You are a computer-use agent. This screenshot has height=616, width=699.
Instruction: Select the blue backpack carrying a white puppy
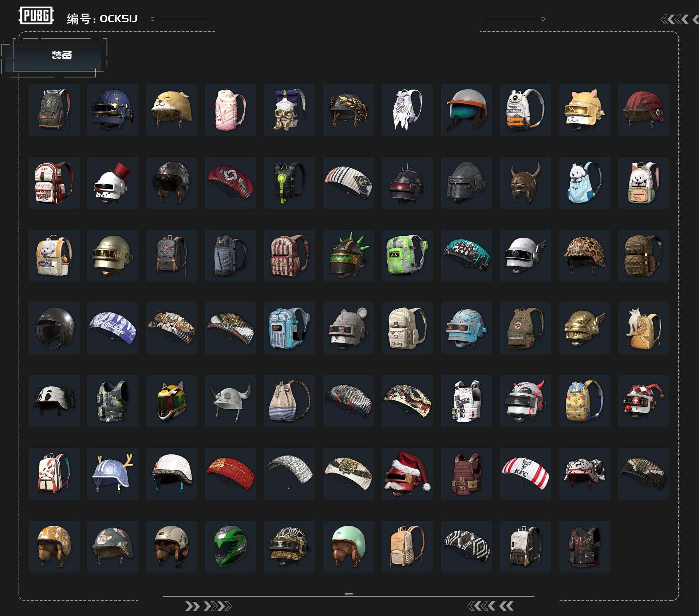pos(585,183)
